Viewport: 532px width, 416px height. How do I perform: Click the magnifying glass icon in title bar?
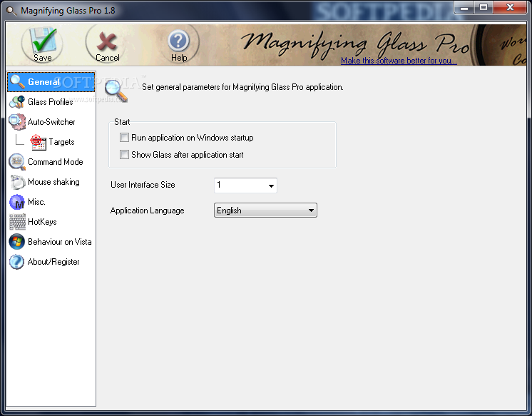(x=11, y=11)
